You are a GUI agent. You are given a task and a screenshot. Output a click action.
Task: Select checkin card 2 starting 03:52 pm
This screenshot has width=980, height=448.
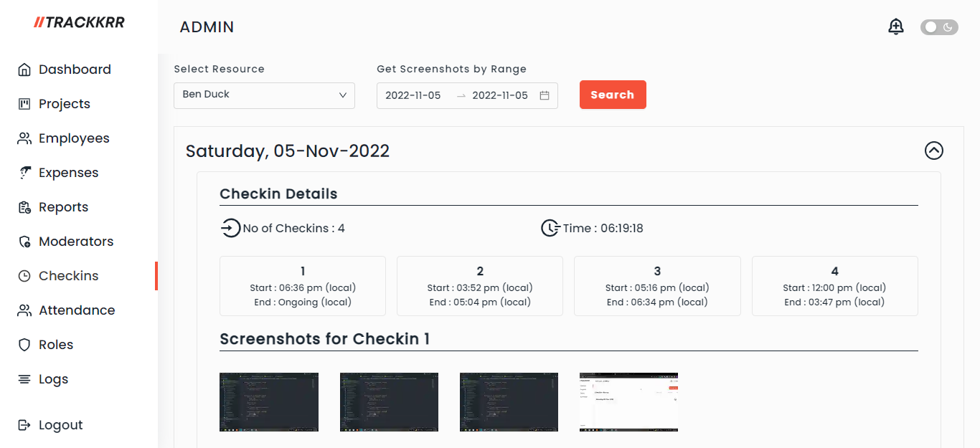click(480, 286)
